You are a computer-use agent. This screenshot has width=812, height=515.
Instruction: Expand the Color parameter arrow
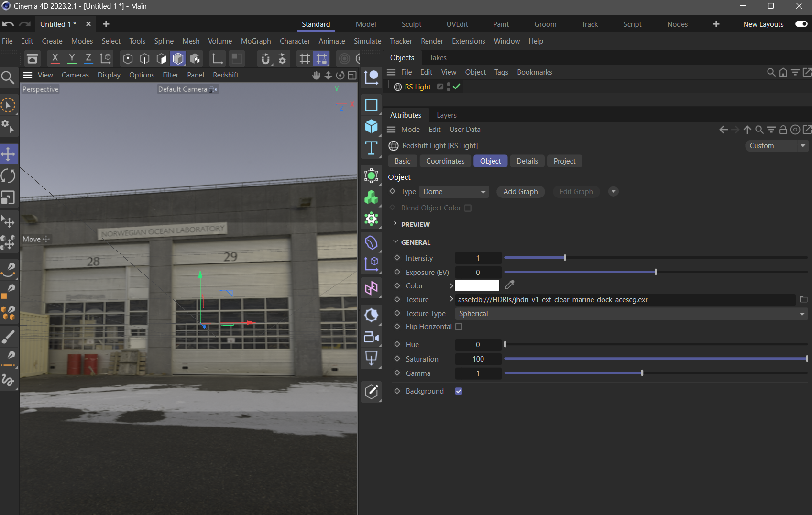coord(451,285)
